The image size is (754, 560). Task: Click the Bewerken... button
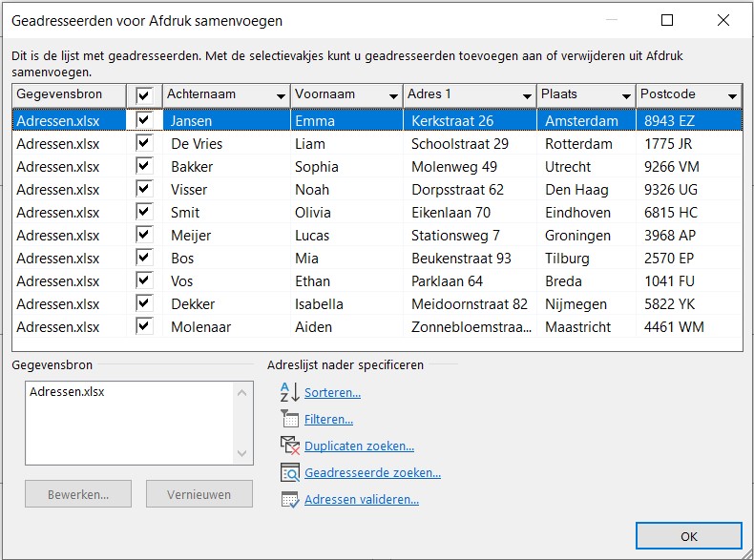tap(78, 494)
